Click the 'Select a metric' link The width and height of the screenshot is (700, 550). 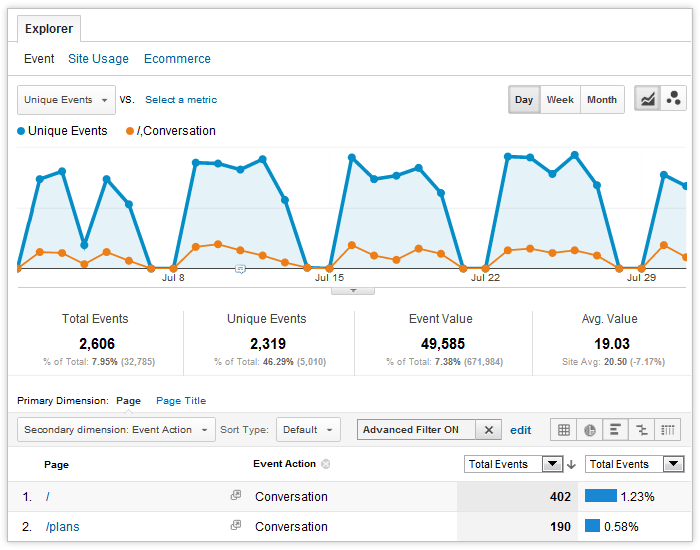point(181,100)
